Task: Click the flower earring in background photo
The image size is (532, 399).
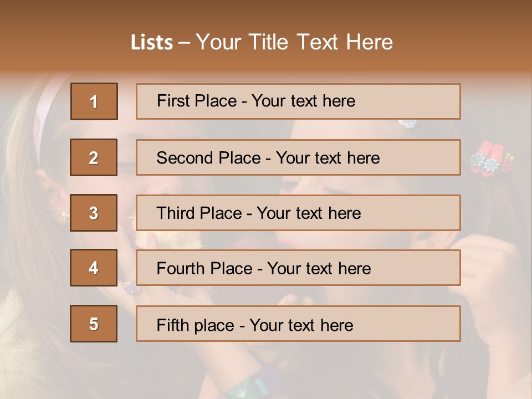Action: pyautogui.click(x=64, y=215)
